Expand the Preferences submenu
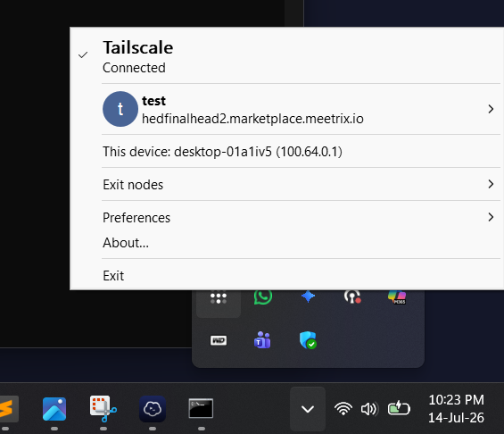This screenshot has height=434, width=504. pyautogui.click(x=286, y=218)
